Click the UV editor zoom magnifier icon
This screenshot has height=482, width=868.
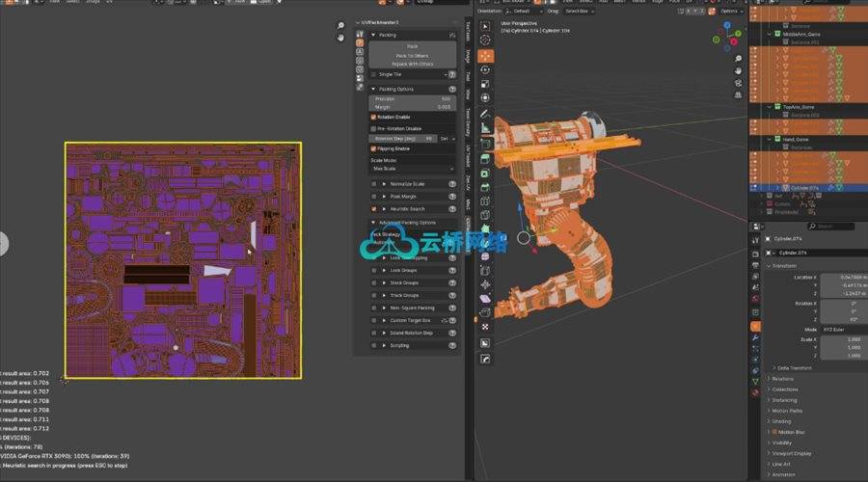coord(340,25)
